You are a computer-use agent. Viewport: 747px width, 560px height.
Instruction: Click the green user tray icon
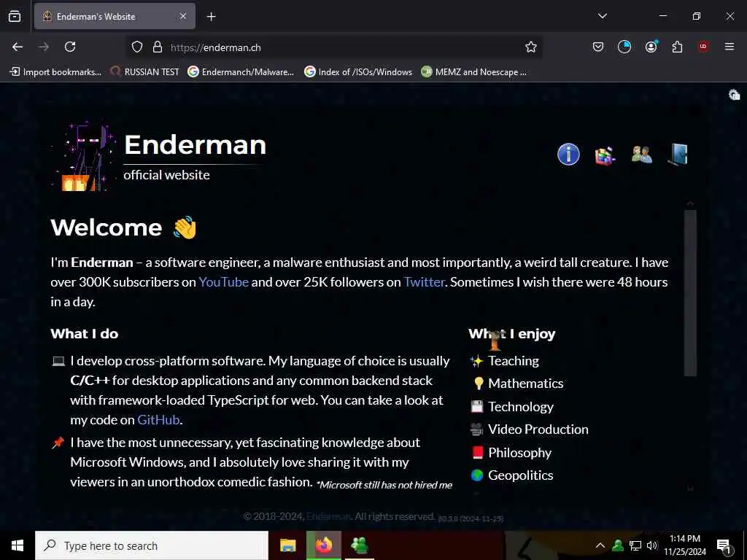618,545
